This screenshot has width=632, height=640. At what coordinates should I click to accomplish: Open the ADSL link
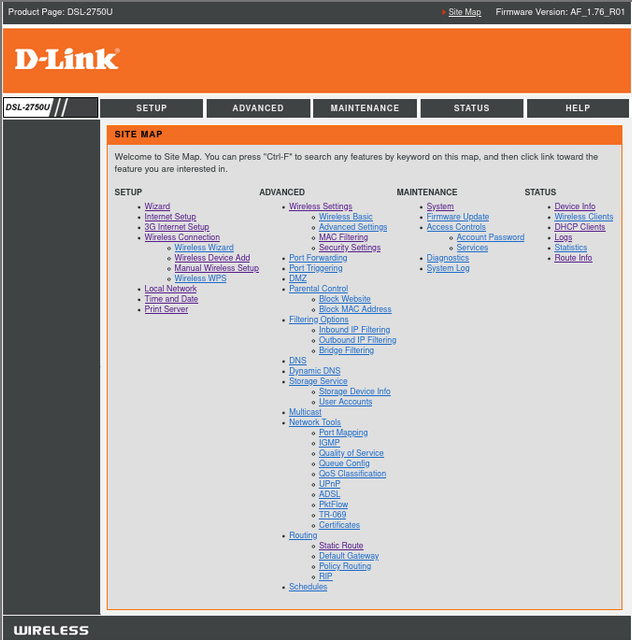329,494
